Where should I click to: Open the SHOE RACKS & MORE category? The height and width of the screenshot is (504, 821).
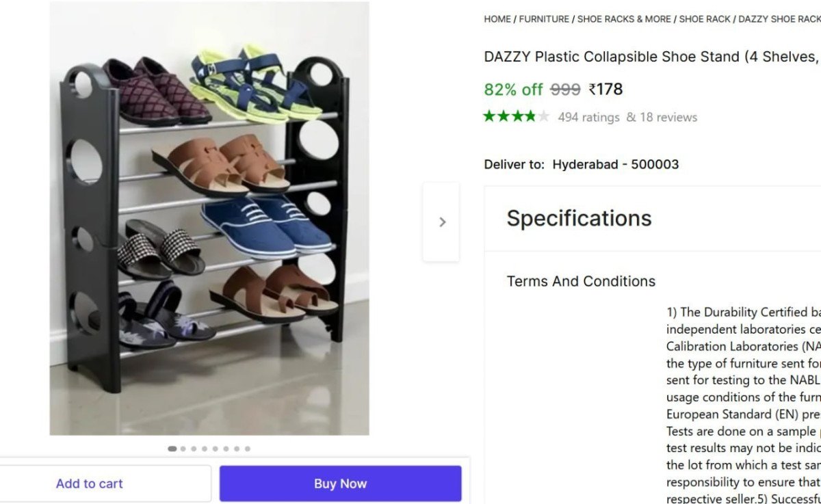pos(623,18)
